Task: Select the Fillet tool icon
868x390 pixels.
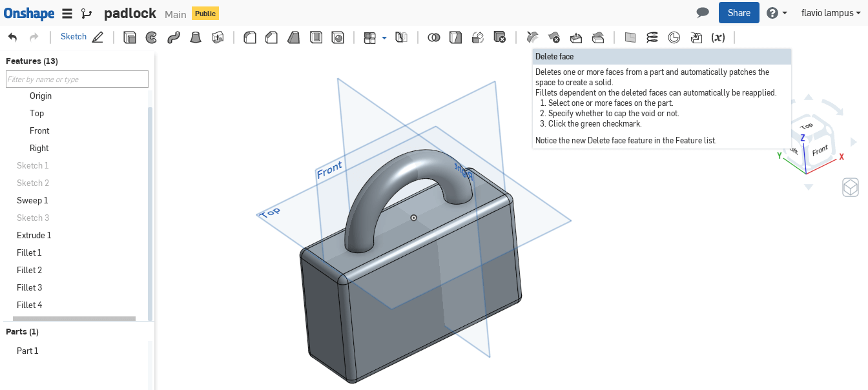Action: click(250, 37)
